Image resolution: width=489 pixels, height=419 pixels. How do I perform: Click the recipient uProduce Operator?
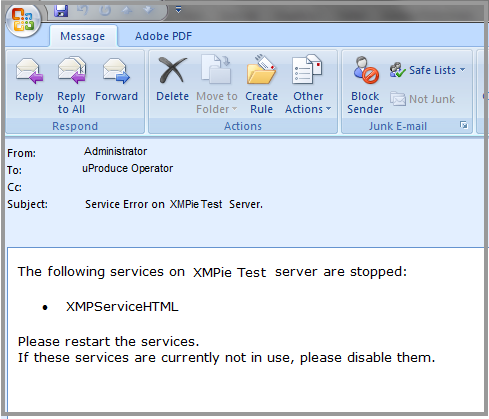point(128,168)
